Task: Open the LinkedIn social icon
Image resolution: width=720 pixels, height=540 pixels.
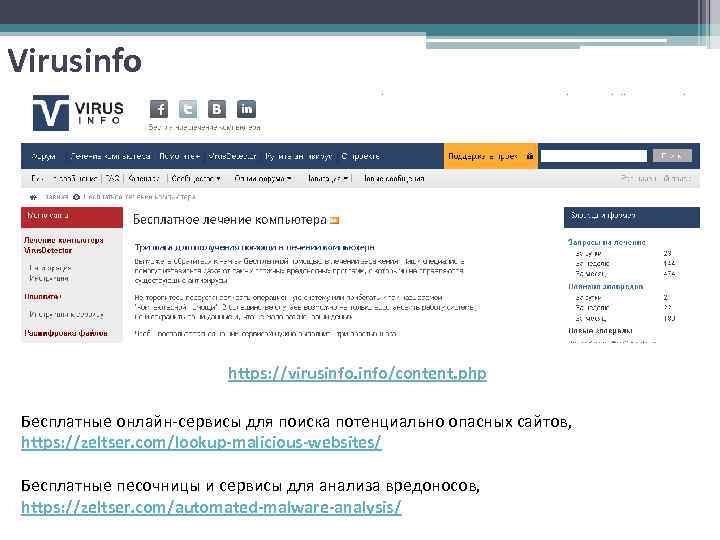Action: pyautogui.click(x=246, y=109)
